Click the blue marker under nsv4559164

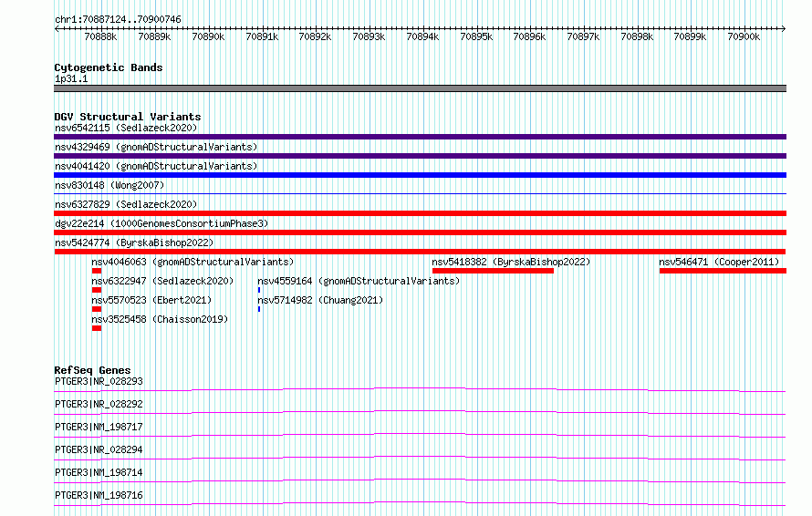(x=259, y=290)
